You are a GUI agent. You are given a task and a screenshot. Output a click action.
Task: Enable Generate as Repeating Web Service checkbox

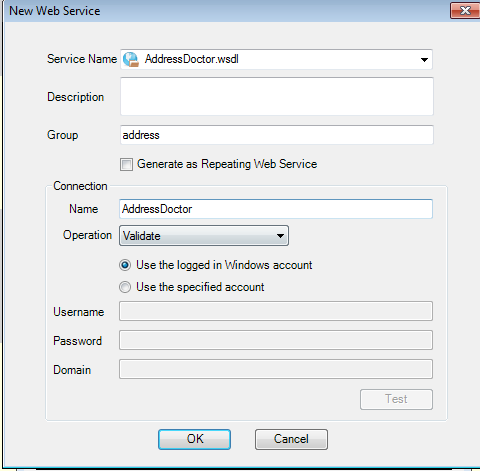point(126,164)
